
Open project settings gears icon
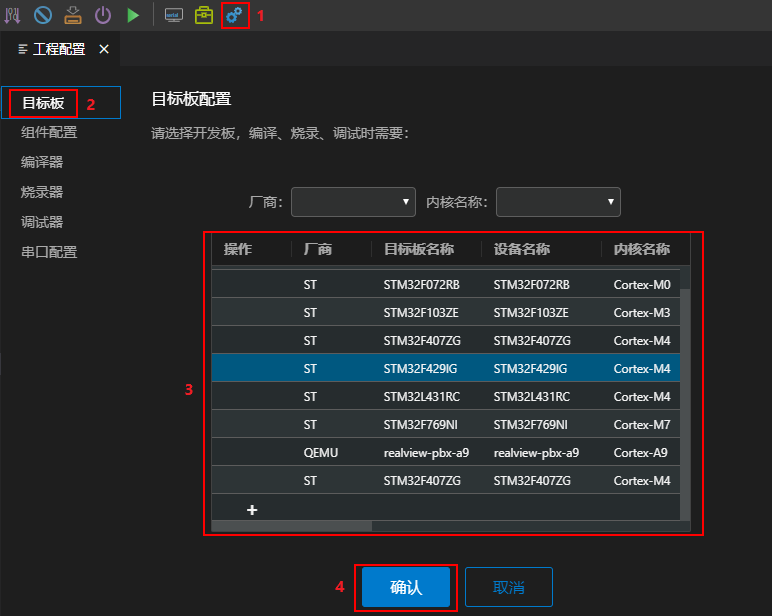(234, 15)
